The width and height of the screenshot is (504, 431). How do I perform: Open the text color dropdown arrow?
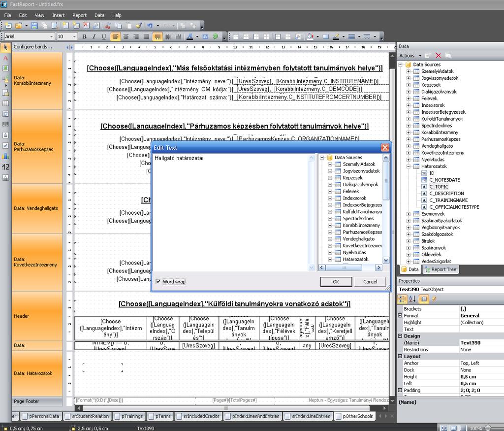(197, 36)
